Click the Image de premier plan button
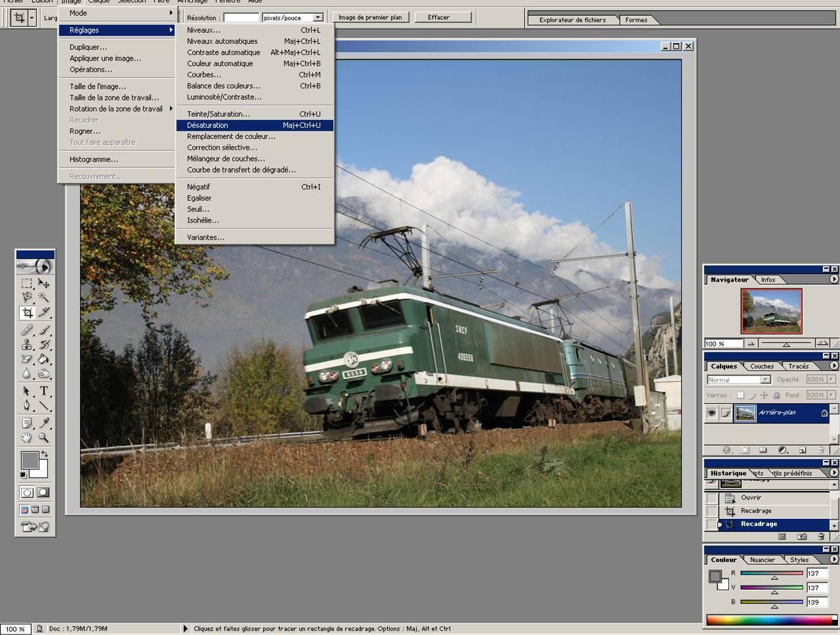Screen dimensions: 840x635 370,18
